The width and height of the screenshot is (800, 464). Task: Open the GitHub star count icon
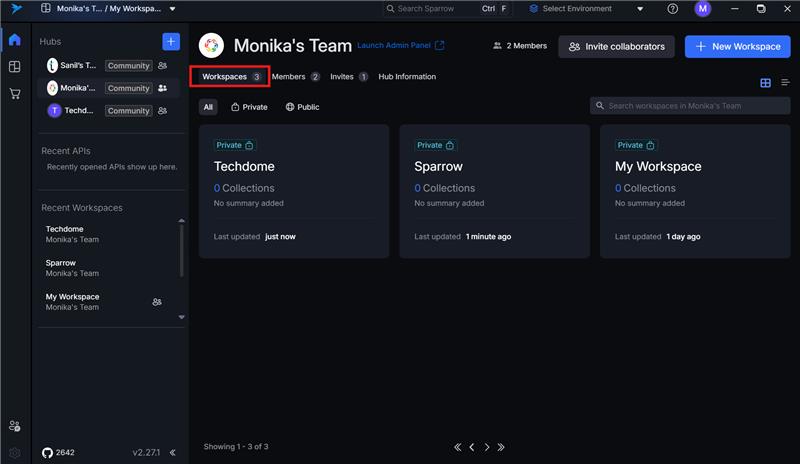(x=47, y=453)
